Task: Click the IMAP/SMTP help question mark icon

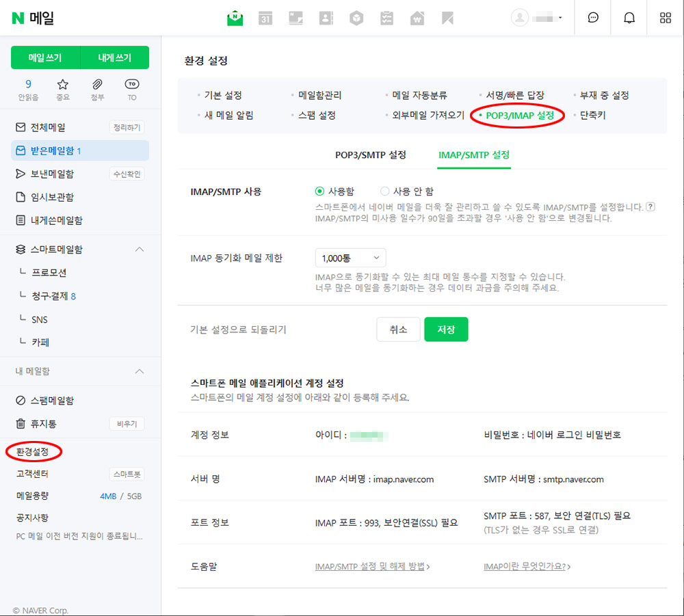Action: pos(650,206)
